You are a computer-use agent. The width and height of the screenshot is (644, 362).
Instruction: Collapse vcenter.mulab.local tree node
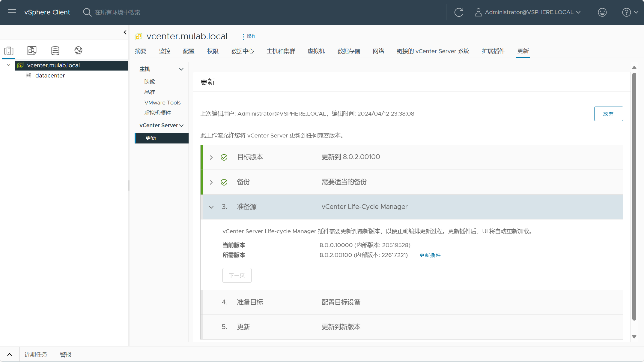click(x=9, y=65)
